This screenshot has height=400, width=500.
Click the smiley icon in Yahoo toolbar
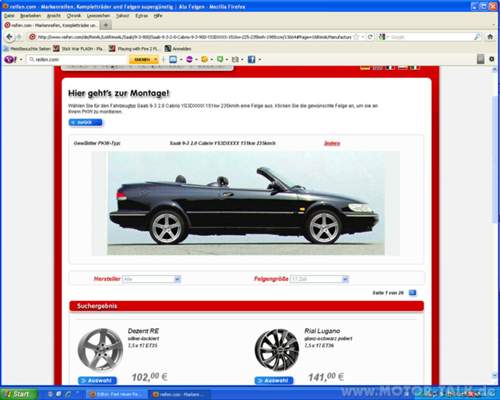pos(205,59)
